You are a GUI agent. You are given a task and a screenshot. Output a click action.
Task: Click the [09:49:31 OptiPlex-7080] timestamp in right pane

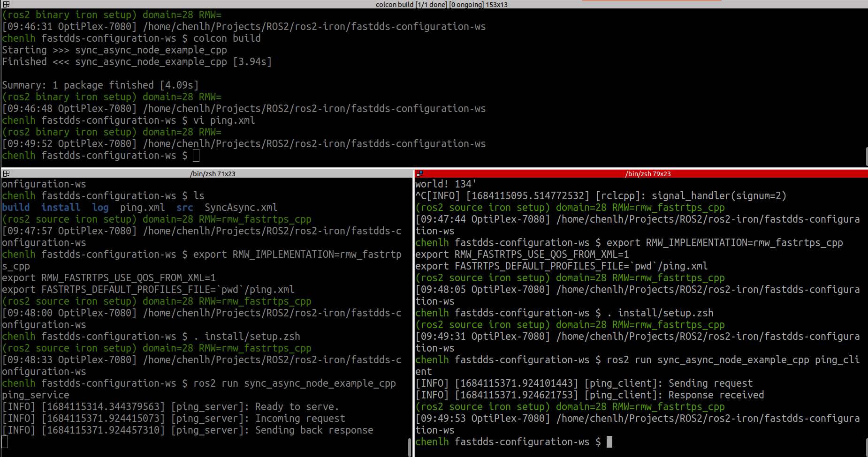point(482,337)
